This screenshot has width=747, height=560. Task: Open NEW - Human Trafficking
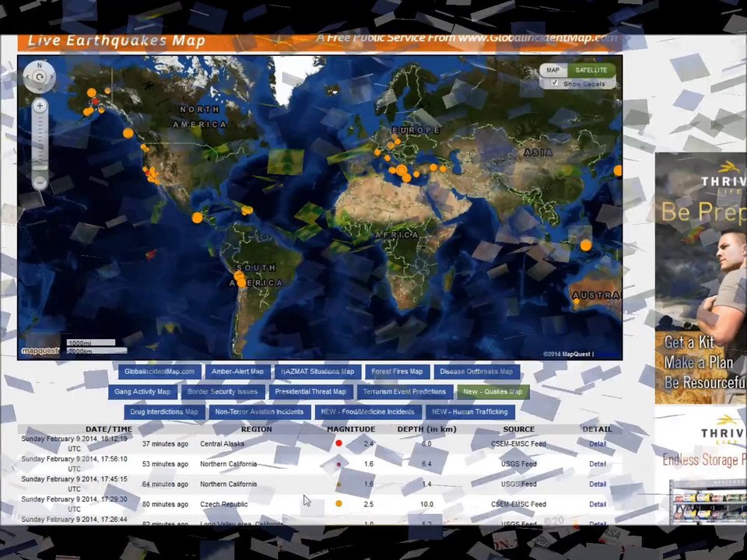coord(470,412)
